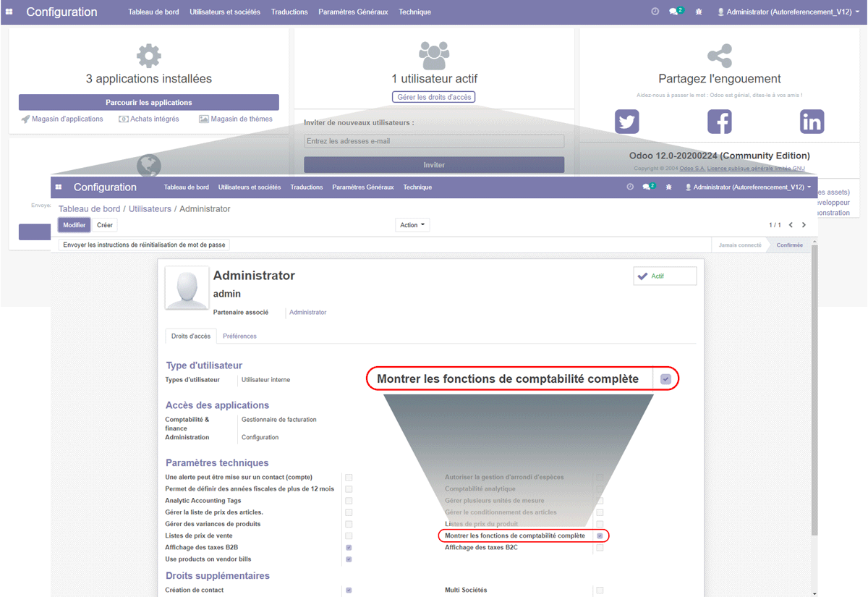This screenshot has width=868, height=597.
Task: Open the conversations icon with badge 2
Action: [675, 12]
